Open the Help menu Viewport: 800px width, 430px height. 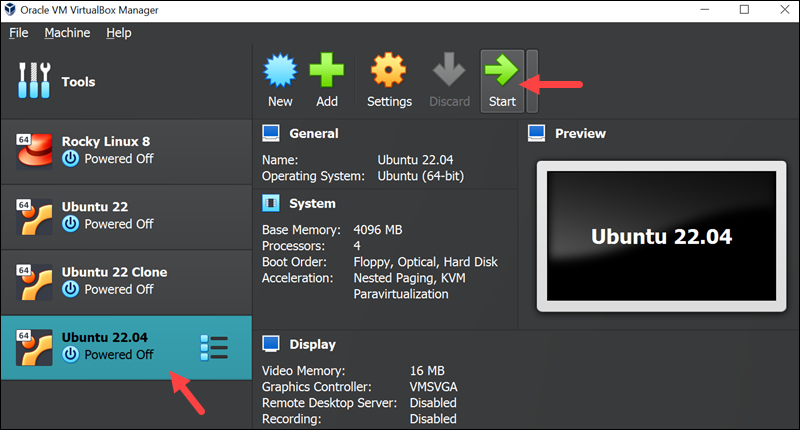click(x=119, y=33)
